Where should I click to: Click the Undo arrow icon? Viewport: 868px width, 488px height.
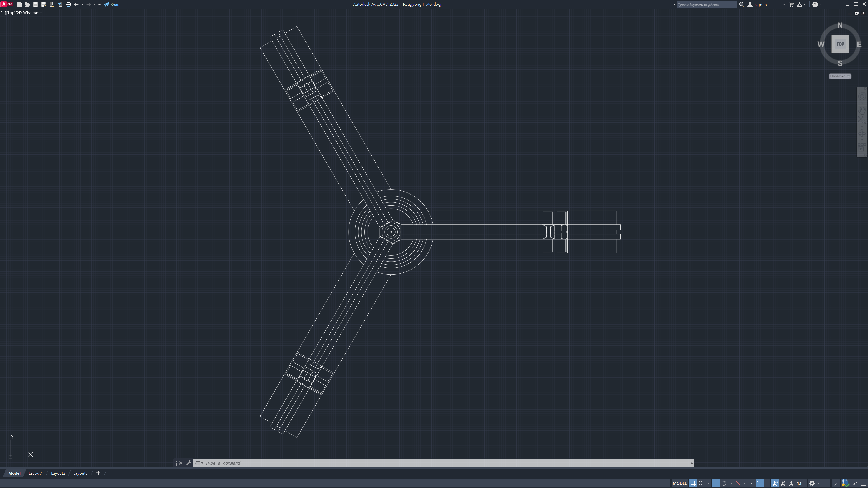click(76, 4)
